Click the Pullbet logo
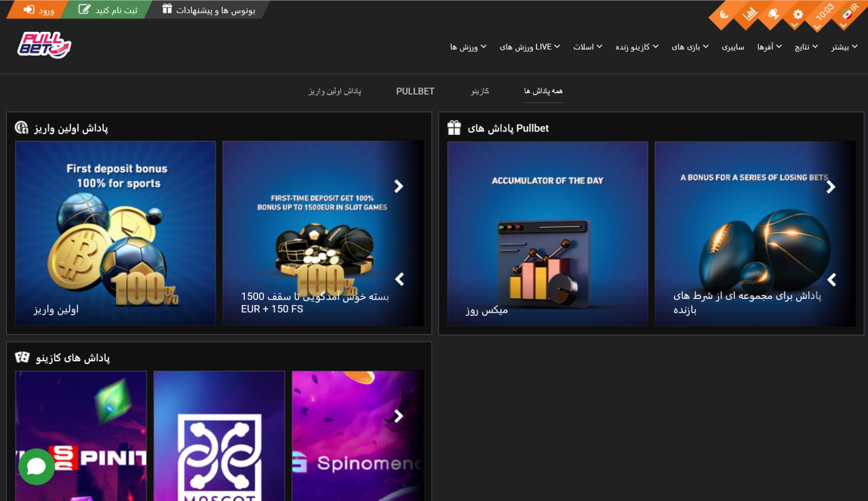Viewport: 868px width, 501px height. [x=44, y=45]
